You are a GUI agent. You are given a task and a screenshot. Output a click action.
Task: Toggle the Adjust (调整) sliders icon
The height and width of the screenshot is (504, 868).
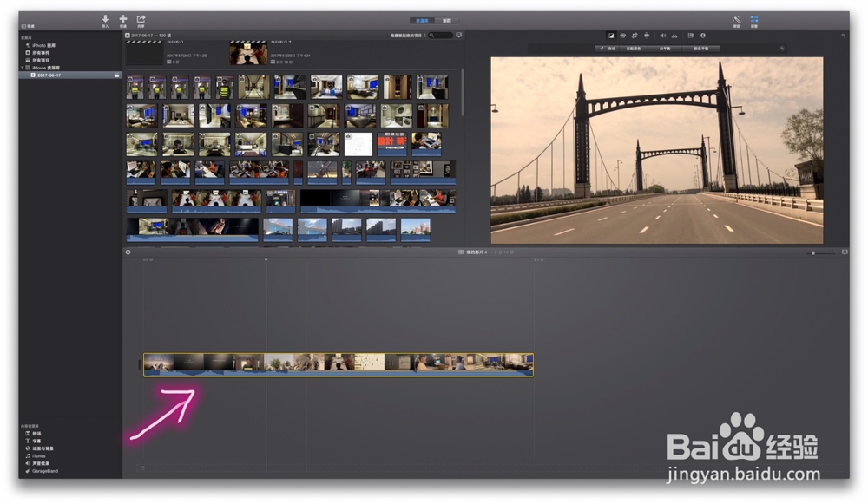(x=754, y=19)
